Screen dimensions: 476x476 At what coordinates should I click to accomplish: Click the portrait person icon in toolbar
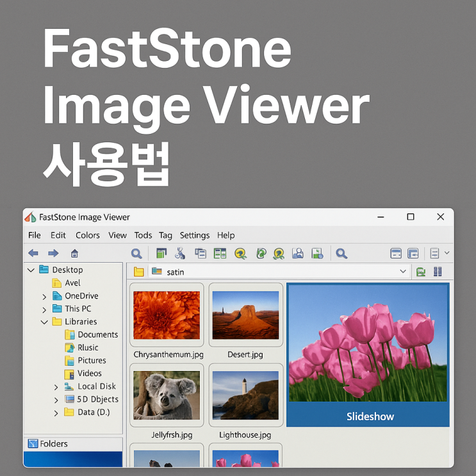click(x=297, y=254)
